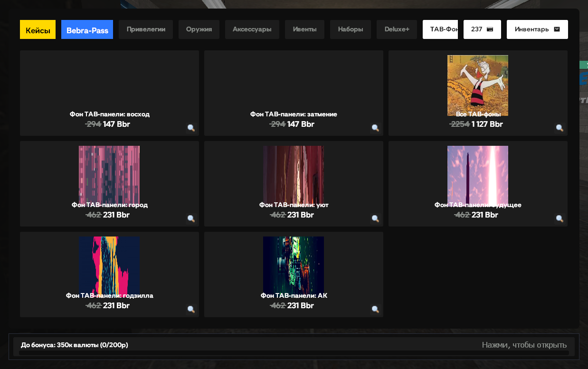Click magnifier icon on АК background card
Viewport: 588px width, 369px height.
tap(375, 310)
